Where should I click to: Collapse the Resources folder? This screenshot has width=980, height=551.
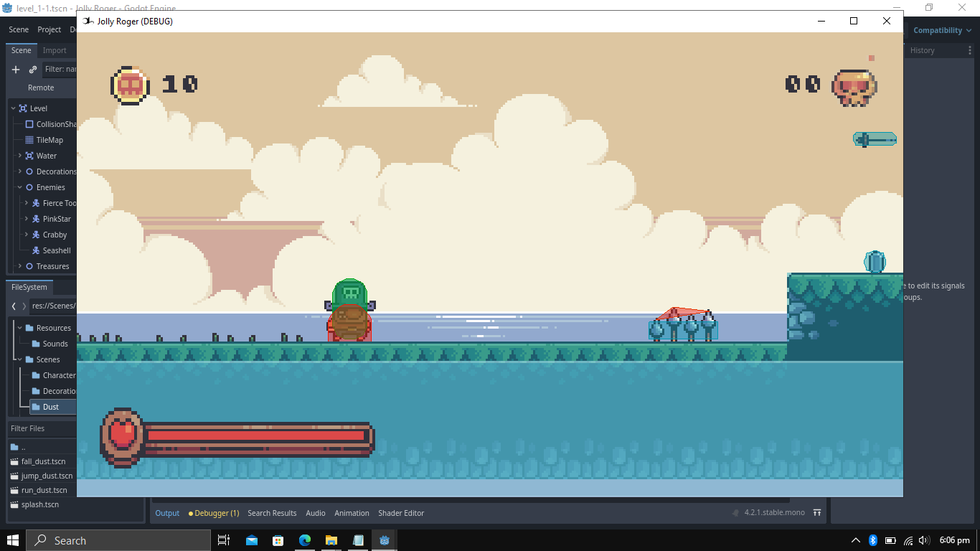[20, 328]
